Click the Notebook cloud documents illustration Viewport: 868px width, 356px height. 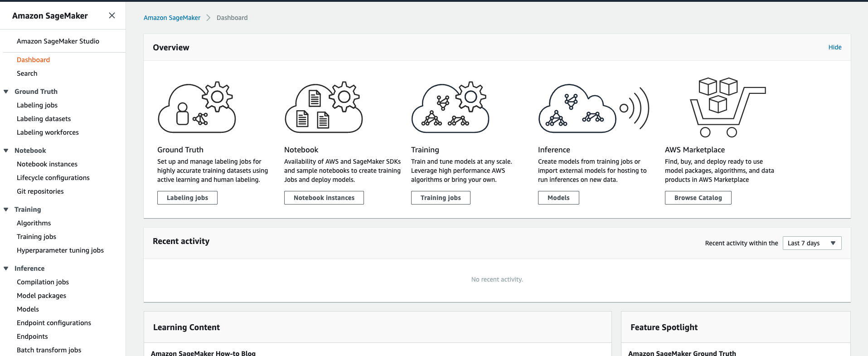click(324, 107)
